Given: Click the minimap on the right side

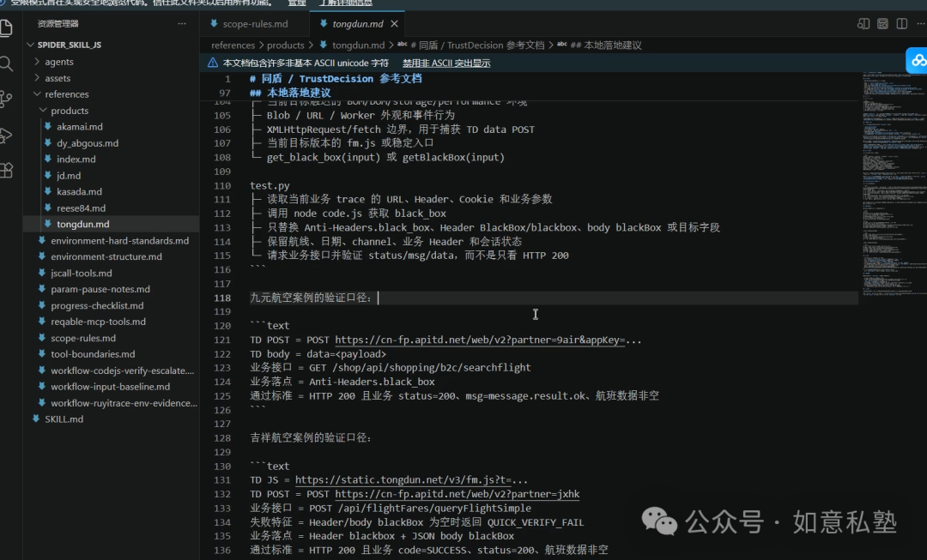Looking at the screenshot, I should pyautogui.click(x=894, y=184).
